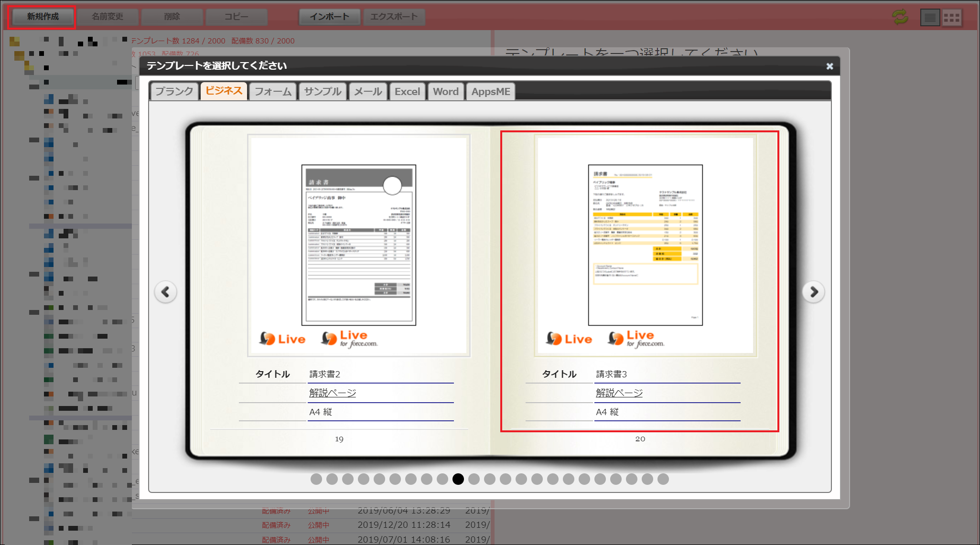Click the last page indicator dot
This screenshot has width=980, height=545.
click(663, 479)
